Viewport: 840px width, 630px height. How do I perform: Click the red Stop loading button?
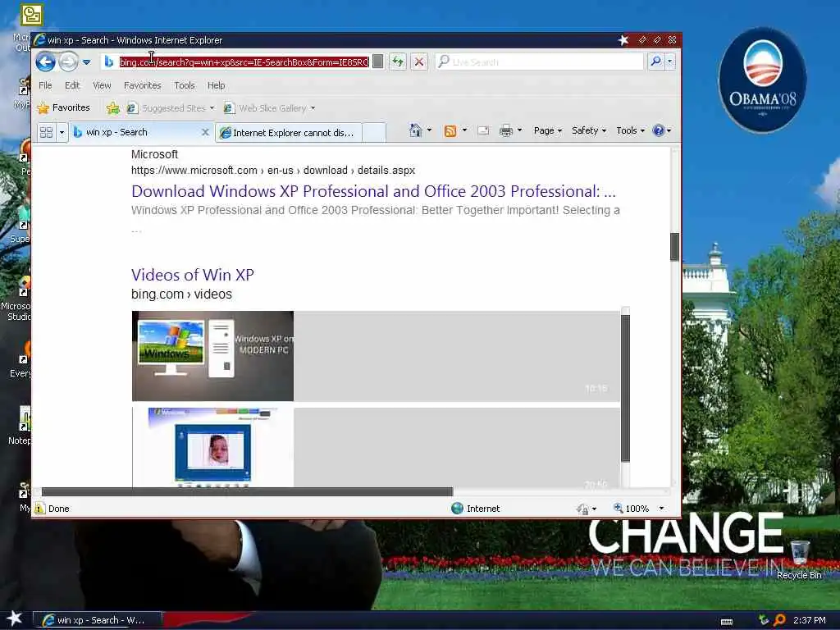pyautogui.click(x=419, y=62)
